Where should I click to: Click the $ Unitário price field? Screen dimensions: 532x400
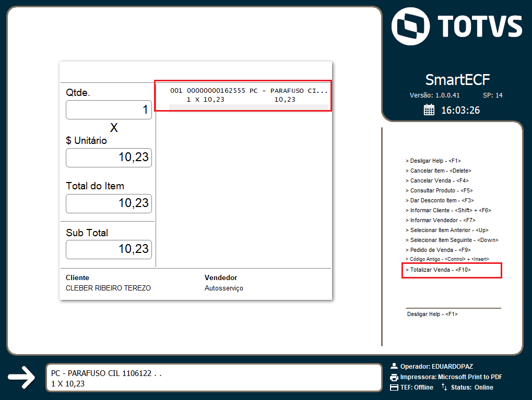[109, 157]
